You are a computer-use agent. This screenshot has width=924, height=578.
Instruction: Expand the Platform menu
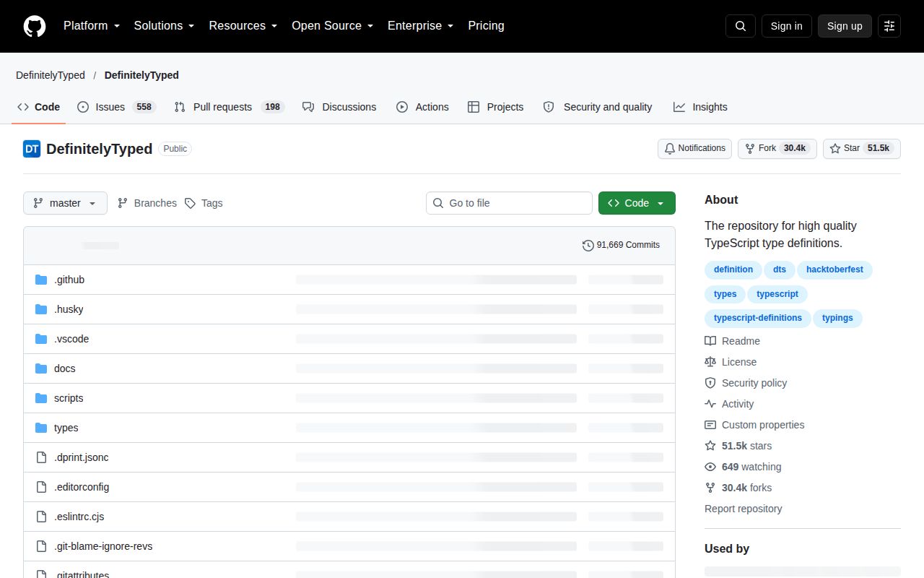pyautogui.click(x=91, y=25)
